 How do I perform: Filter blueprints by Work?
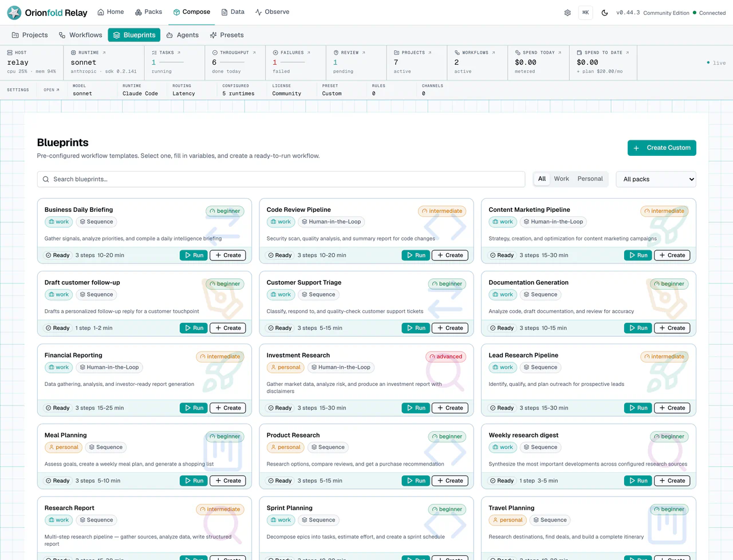[561, 179]
